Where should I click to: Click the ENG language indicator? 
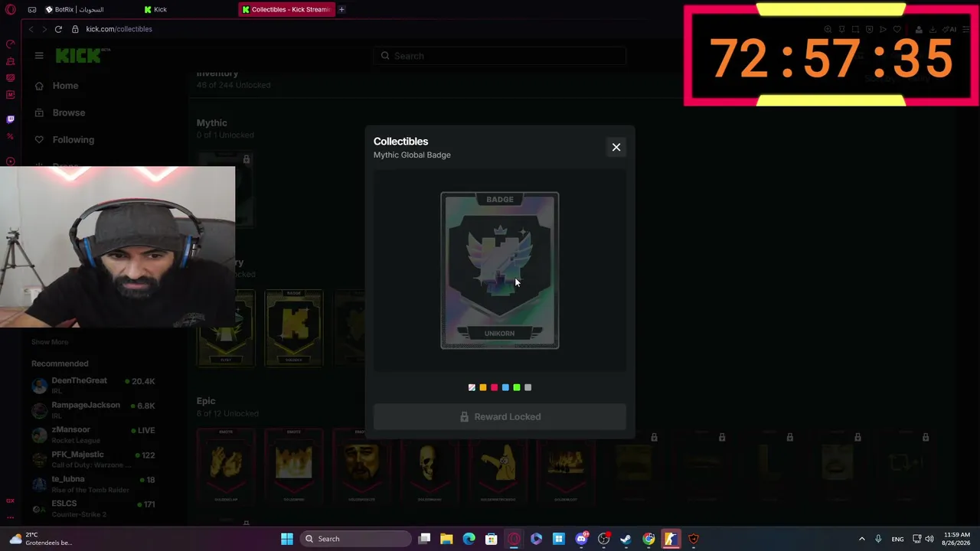pyautogui.click(x=898, y=539)
